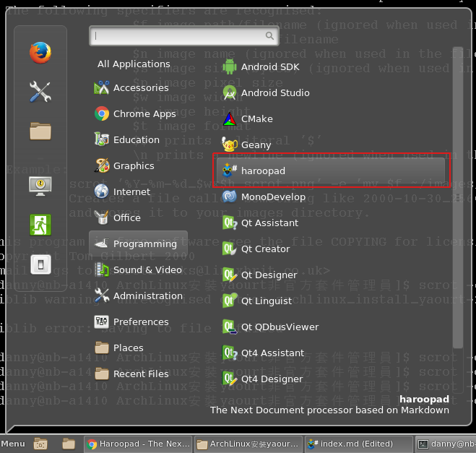Launch Android Studio from the application list
This screenshot has width=476, height=453.
pyautogui.click(x=274, y=92)
